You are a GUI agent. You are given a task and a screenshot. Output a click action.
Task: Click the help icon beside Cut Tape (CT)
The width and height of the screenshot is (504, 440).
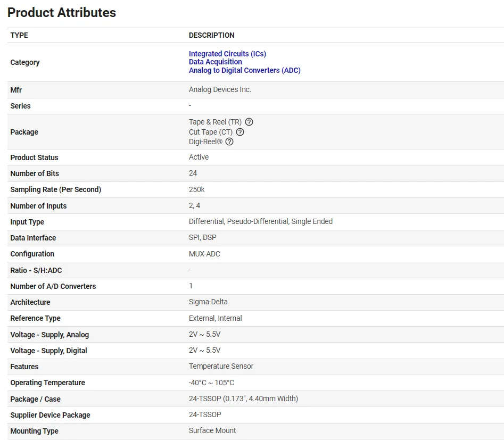click(240, 132)
